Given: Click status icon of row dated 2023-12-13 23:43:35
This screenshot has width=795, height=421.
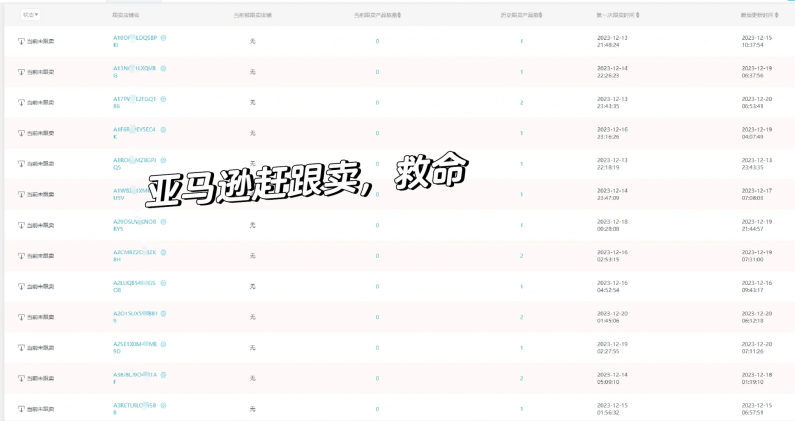Looking at the screenshot, I should click(21, 102).
